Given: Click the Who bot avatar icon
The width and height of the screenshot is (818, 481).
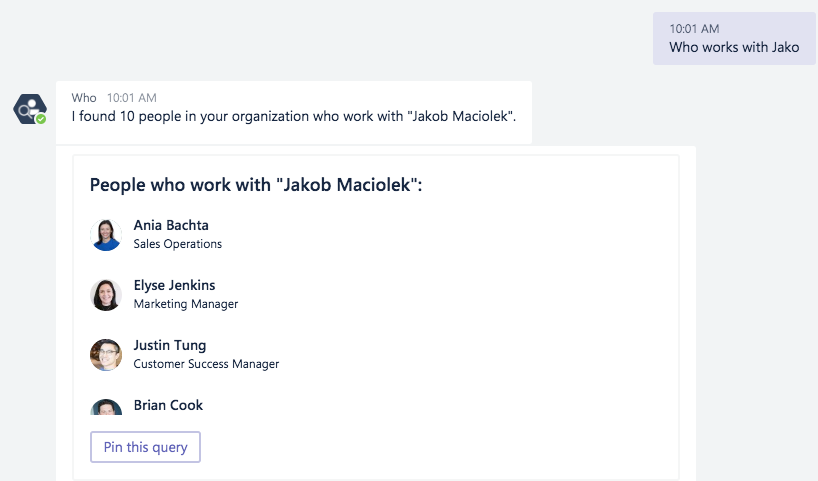Looking at the screenshot, I should (x=28, y=107).
